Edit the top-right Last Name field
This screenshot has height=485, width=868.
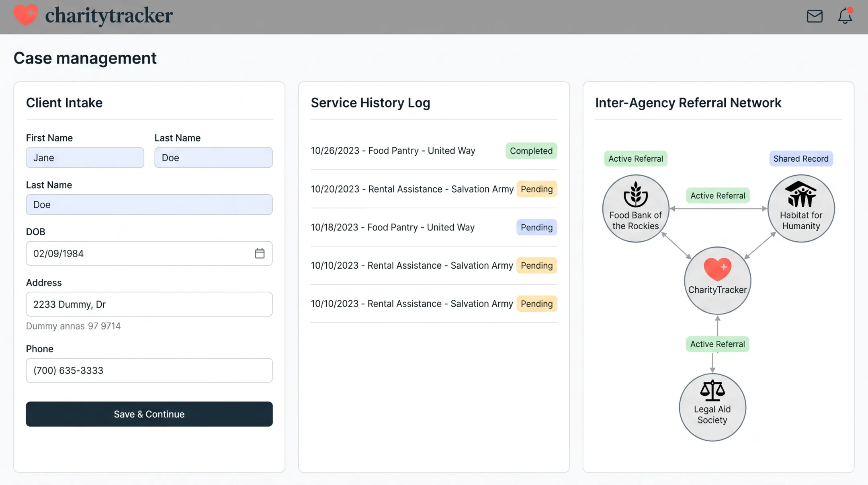[213, 158]
